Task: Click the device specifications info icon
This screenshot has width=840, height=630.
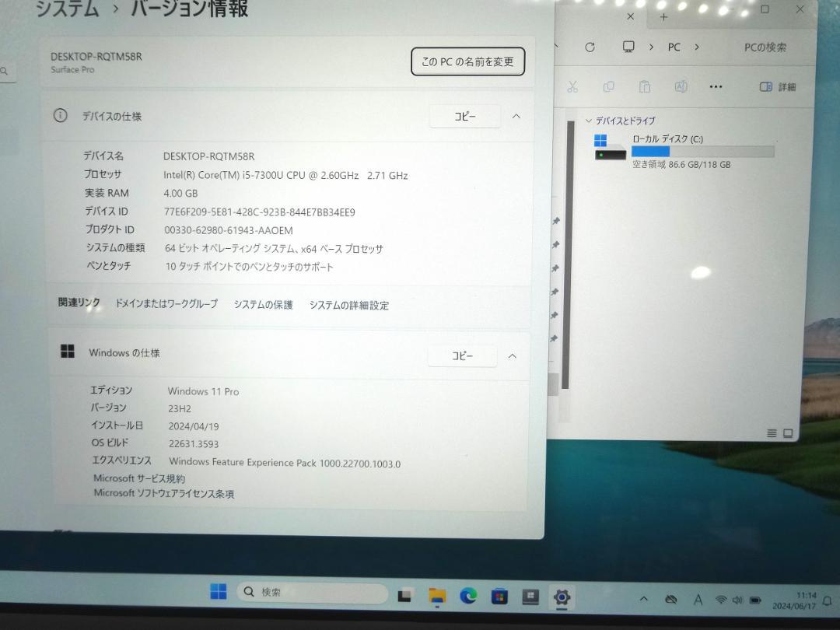Action: pyautogui.click(x=60, y=115)
